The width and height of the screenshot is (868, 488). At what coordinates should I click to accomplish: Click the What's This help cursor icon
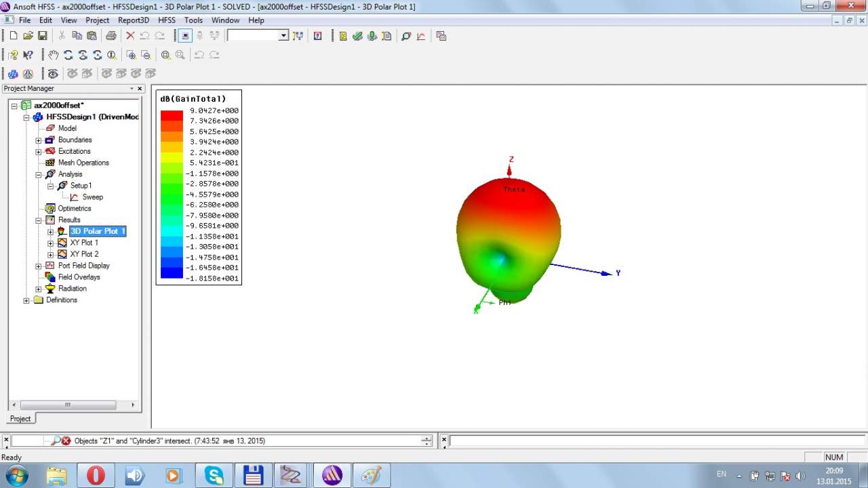[28, 55]
